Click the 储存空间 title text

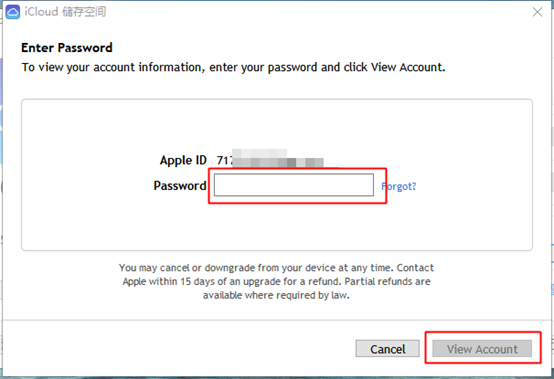point(84,12)
